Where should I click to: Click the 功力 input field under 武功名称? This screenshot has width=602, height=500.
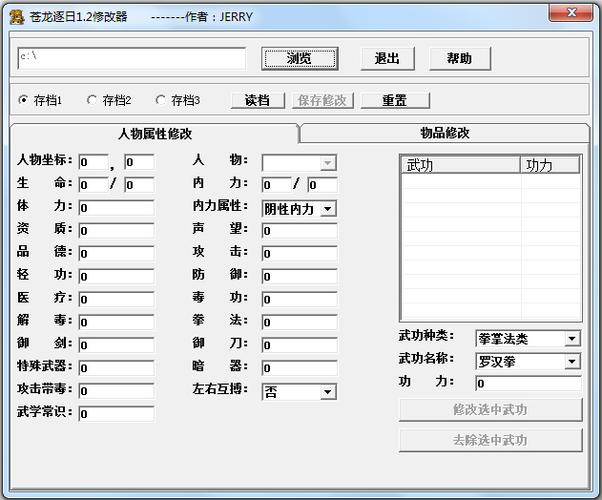[528, 383]
